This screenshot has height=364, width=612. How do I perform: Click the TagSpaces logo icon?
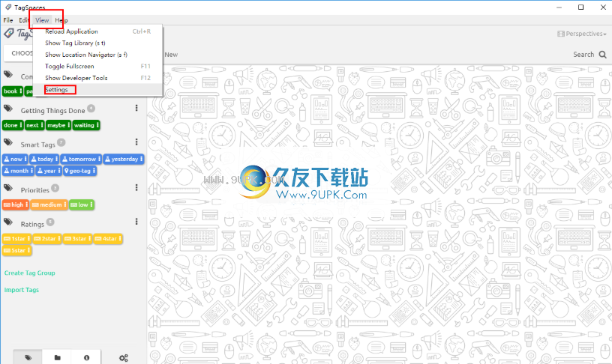coord(9,34)
